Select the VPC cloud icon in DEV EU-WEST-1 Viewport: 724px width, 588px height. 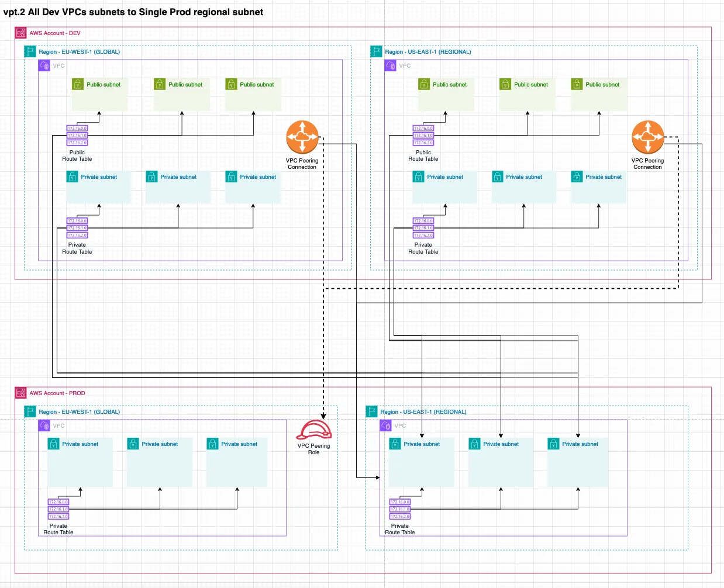[x=44, y=66]
